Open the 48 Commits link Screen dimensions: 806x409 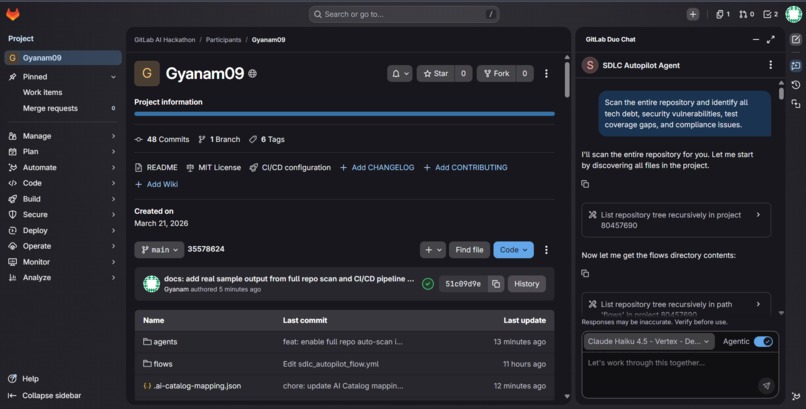(162, 139)
